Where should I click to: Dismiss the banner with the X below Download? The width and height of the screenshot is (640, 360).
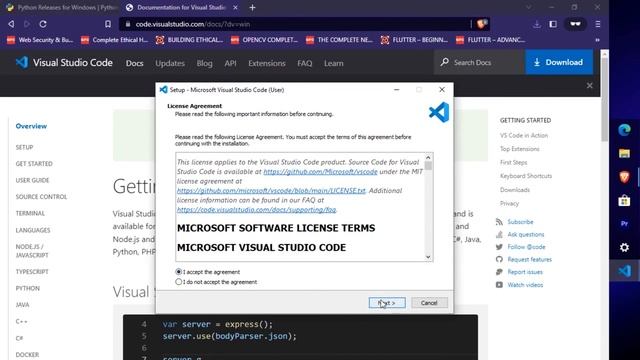(x=589, y=86)
